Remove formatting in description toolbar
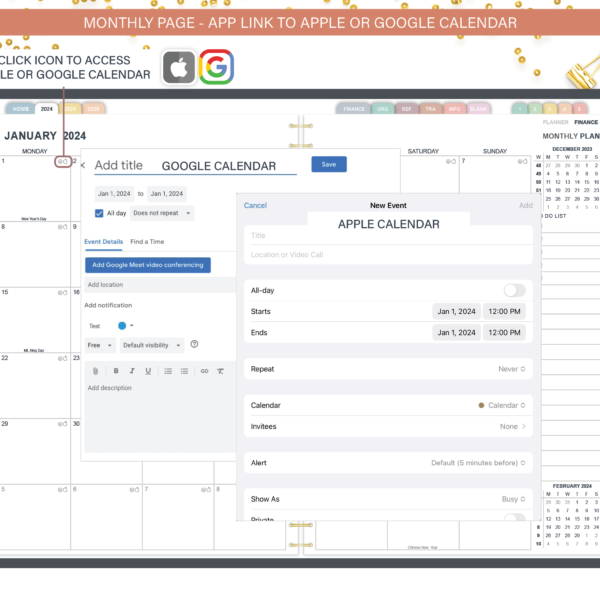 (220, 371)
